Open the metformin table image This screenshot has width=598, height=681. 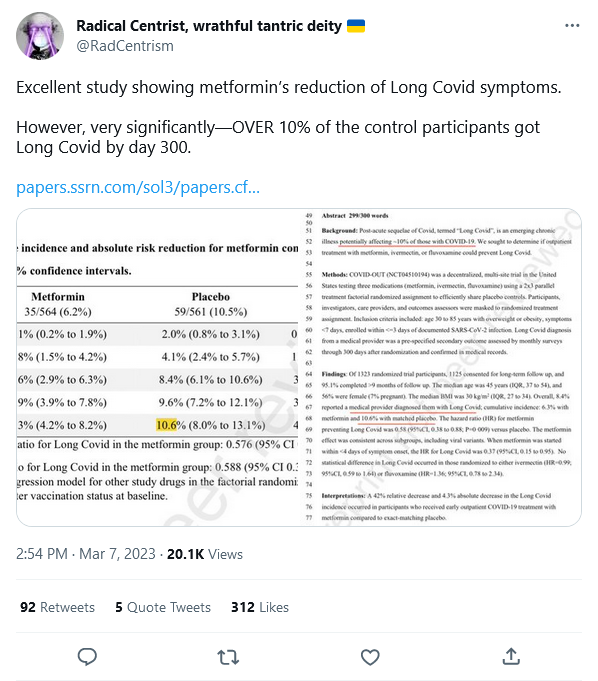(158, 367)
